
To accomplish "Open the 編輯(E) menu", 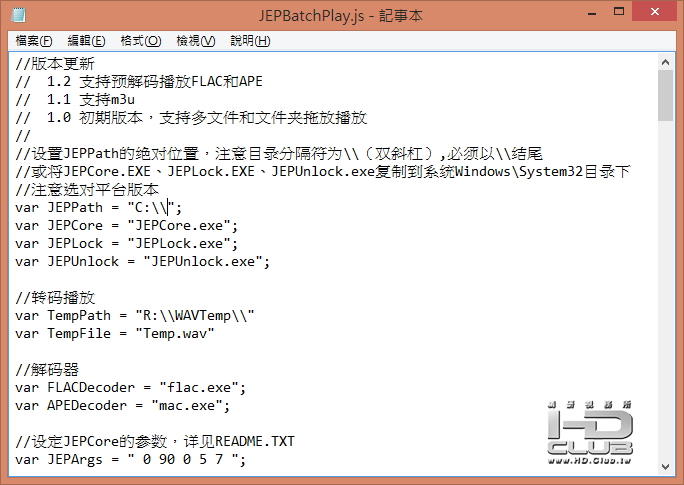I will coord(86,41).
